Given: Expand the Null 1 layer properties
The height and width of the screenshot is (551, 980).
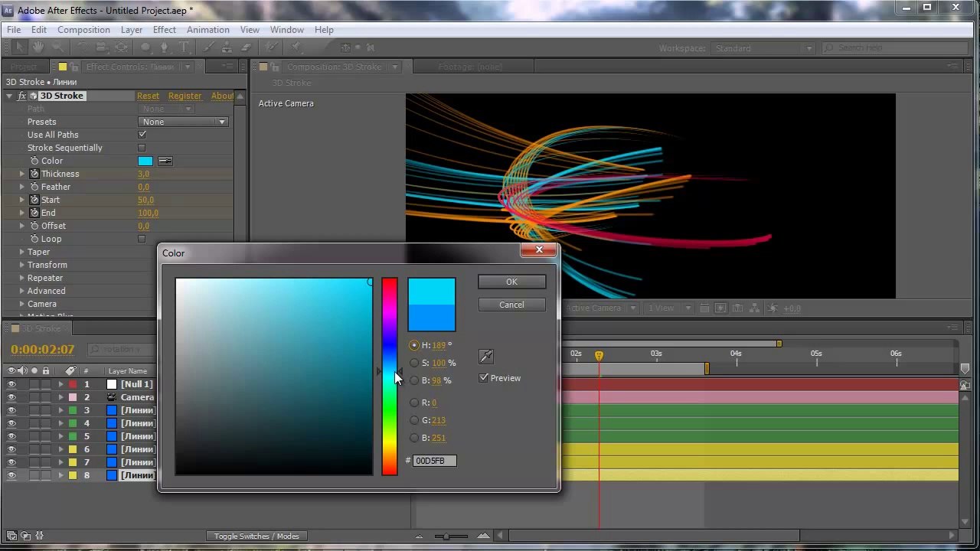Looking at the screenshot, I should (x=60, y=384).
